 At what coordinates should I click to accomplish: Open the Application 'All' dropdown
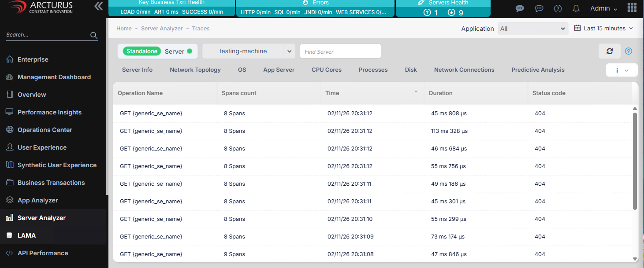point(532,28)
